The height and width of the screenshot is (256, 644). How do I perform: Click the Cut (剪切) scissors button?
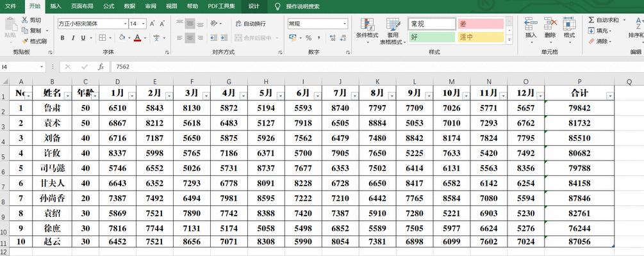[31, 20]
